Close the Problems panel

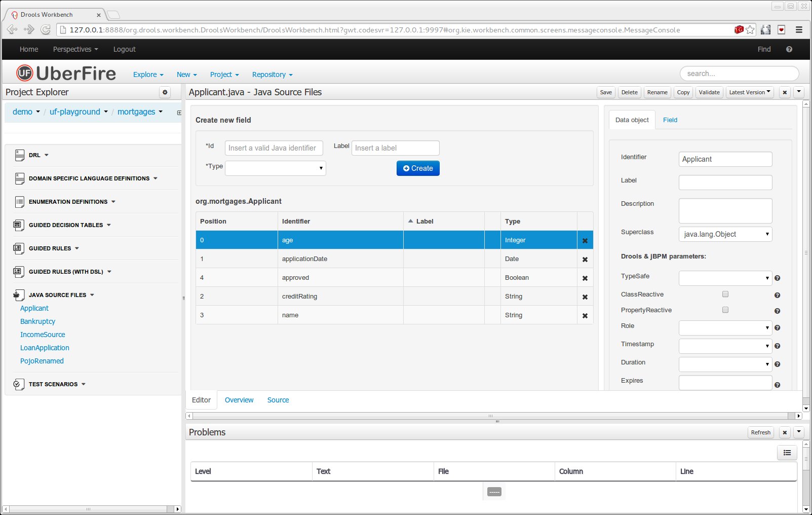coord(784,432)
